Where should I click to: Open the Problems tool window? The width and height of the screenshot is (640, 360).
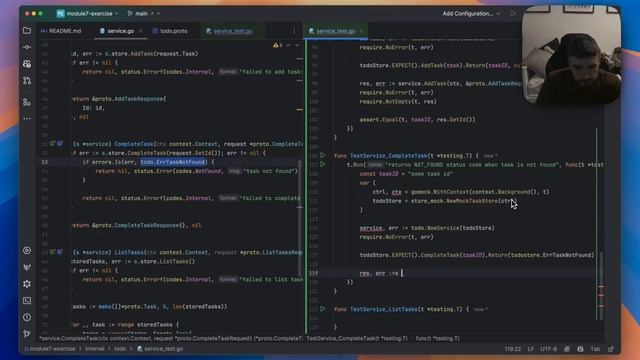tap(27, 317)
